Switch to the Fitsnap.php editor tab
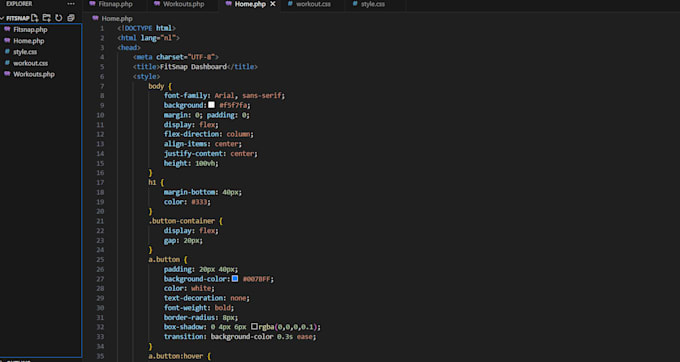The width and height of the screenshot is (680, 362). 115,4
